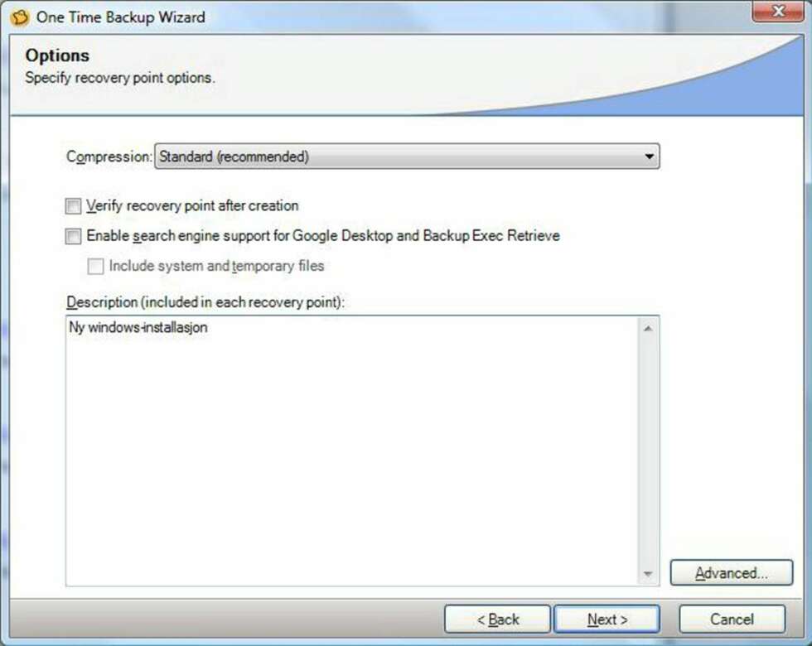
Task: Enable Verify recovery point after creation
Action: pyautogui.click(x=73, y=206)
